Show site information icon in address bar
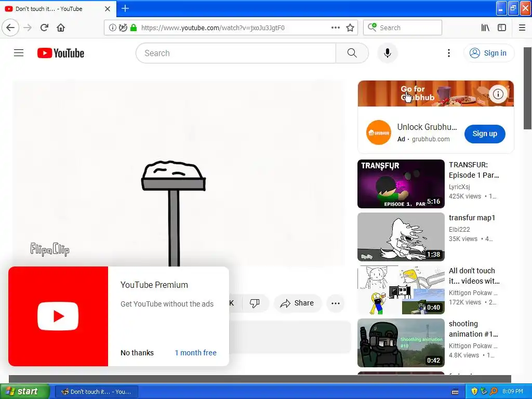This screenshot has height=399, width=532. coord(113,28)
